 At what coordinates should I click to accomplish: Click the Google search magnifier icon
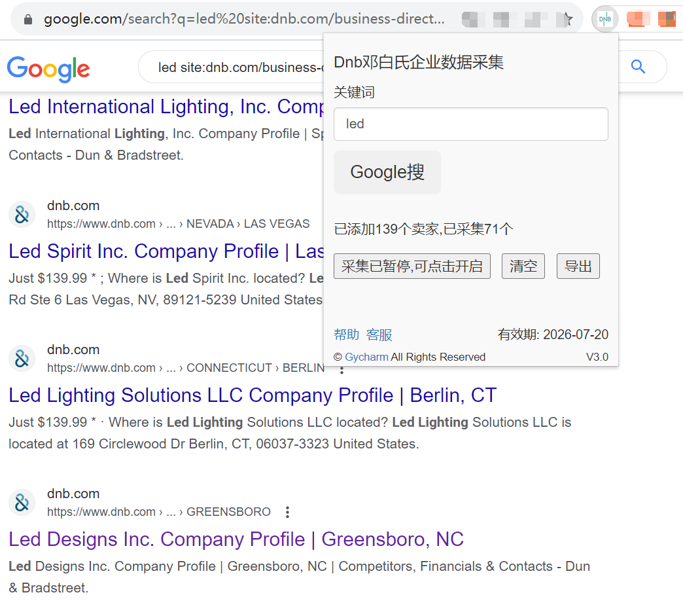pyautogui.click(x=638, y=67)
